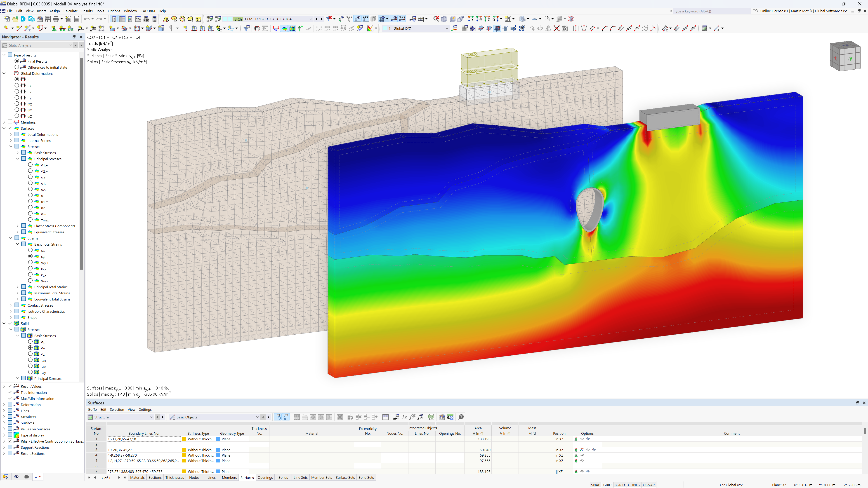Click the grid display (GRID) toggle in status bar
This screenshot has width=868, height=488.
coord(607,484)
